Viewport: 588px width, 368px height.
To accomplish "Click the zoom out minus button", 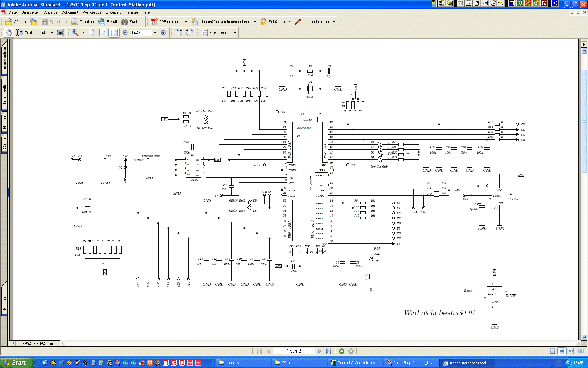I will pos(125,33).
